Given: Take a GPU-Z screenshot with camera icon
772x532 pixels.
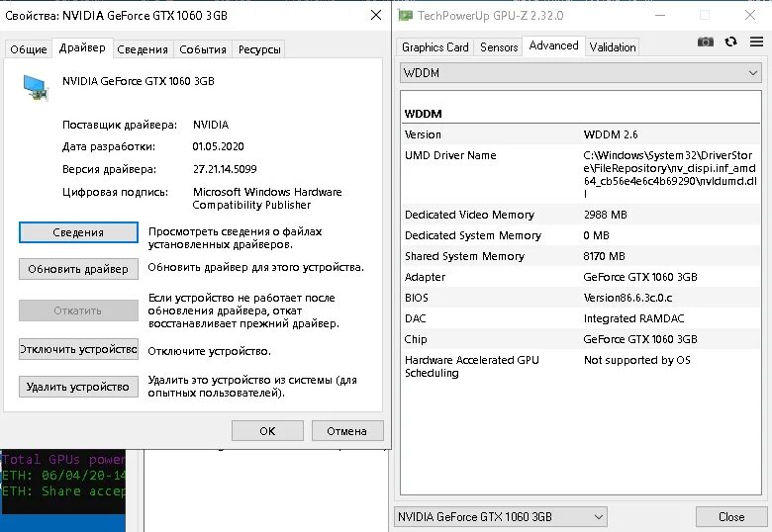Looking at the screenshot, I should [705, 42].
